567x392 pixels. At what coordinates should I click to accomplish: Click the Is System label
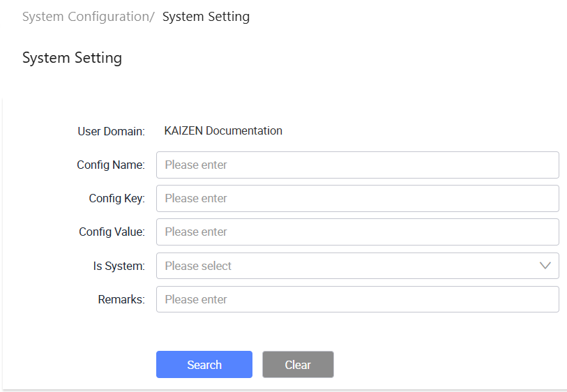tap(119, 266)
